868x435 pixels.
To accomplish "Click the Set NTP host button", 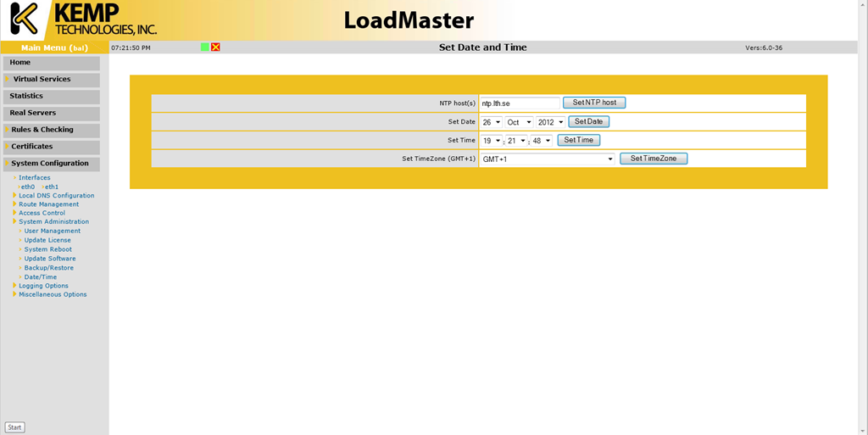I will 594,103.
